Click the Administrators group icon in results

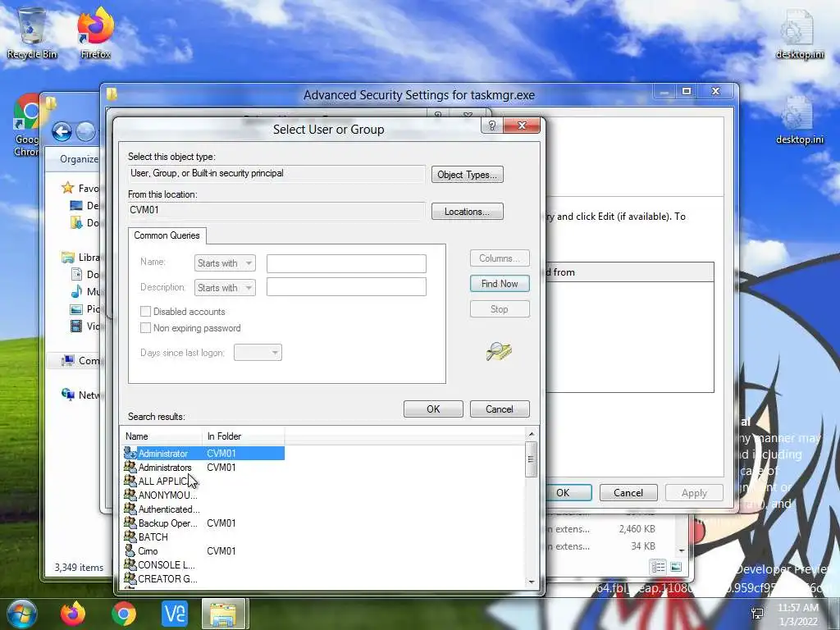[130, 467]
